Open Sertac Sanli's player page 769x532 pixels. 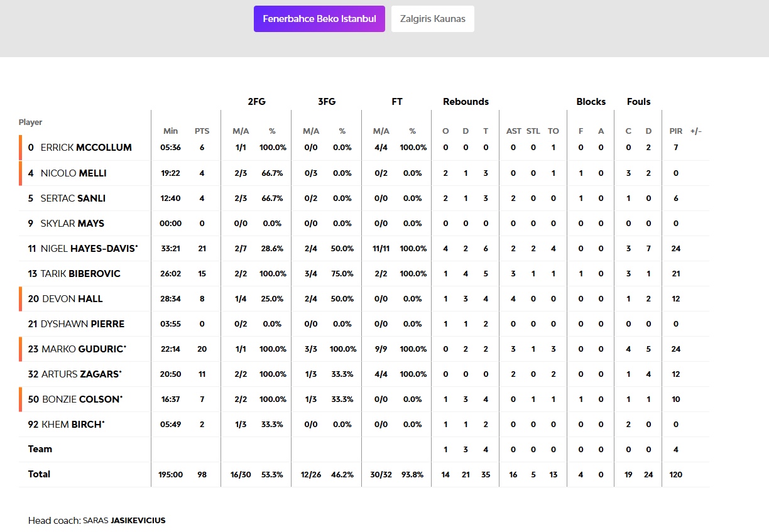click(x=73, y=198)
